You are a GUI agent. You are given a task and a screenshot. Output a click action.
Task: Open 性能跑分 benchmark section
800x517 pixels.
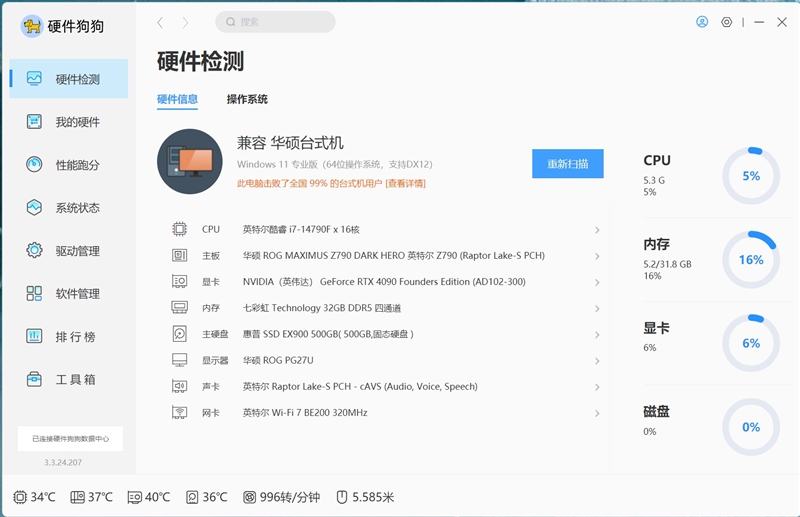click(x=68, y=164)
